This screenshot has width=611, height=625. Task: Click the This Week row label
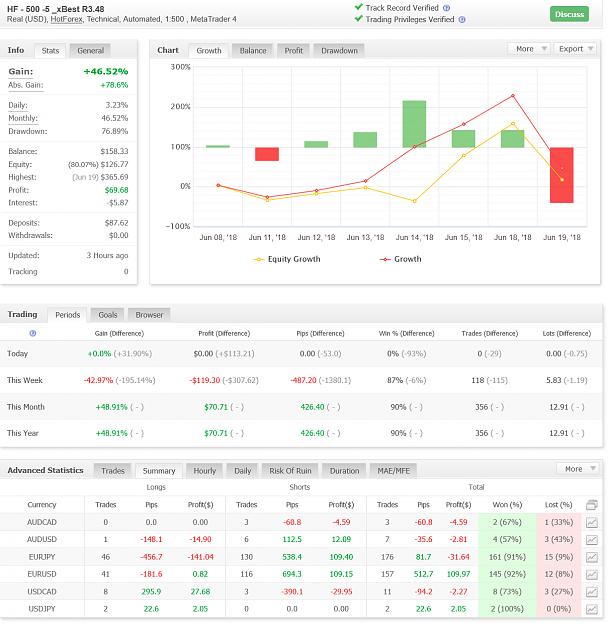pyautogui.click(x=25, y=380)
